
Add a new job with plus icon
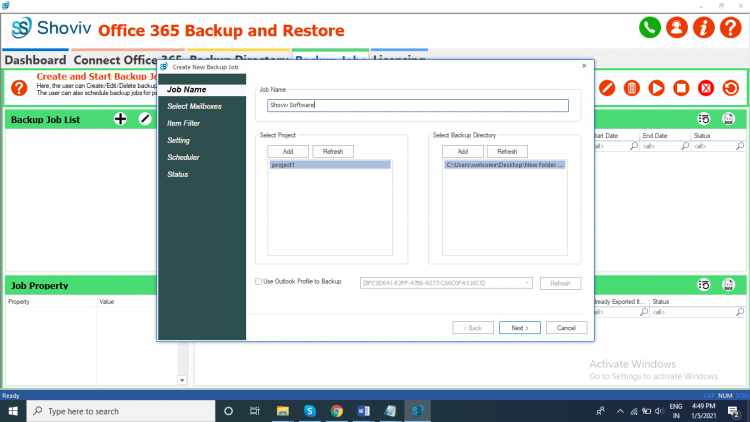point(121,119)
